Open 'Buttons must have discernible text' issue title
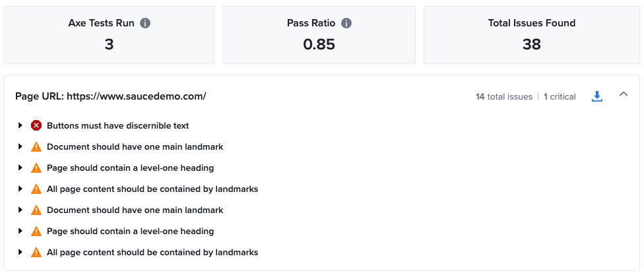 117,125
